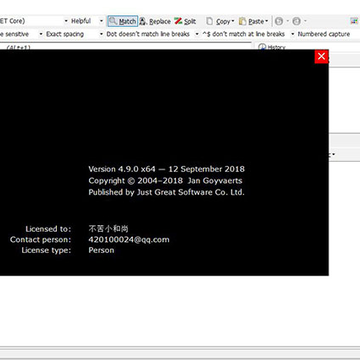Switch to Split mode
The height and width of the screenshot is (360, 360).
[x=185, y=21]
